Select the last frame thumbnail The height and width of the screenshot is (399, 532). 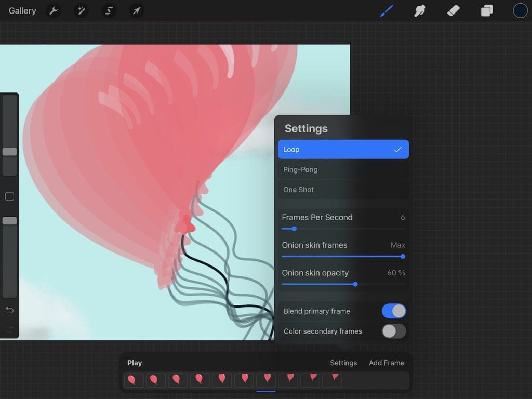pos(332,380)
